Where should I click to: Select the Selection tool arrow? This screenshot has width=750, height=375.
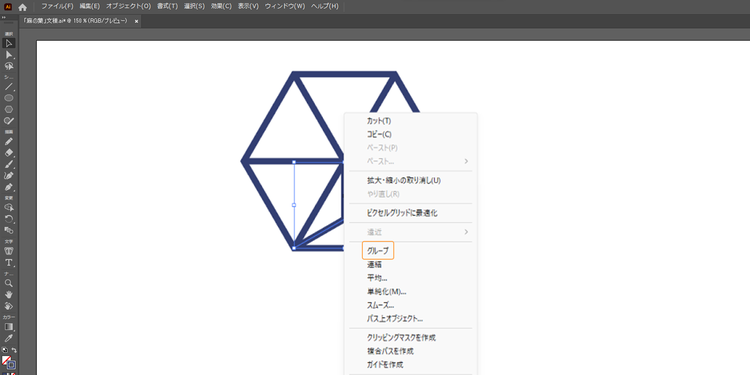coord(9,43)
